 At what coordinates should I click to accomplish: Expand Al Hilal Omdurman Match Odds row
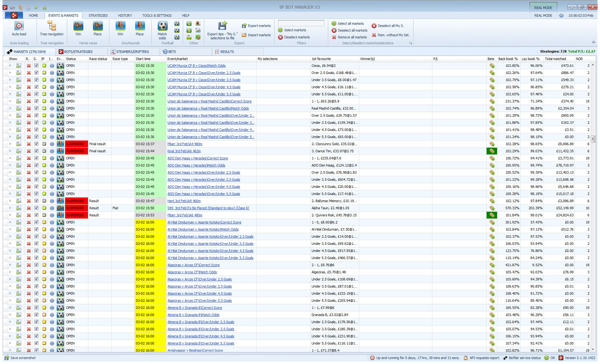10,229
